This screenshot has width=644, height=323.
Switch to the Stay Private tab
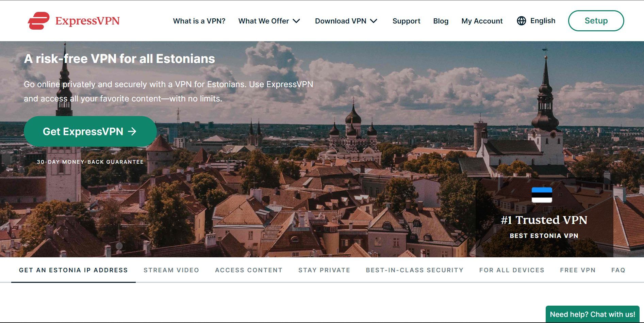pos(324,270)
